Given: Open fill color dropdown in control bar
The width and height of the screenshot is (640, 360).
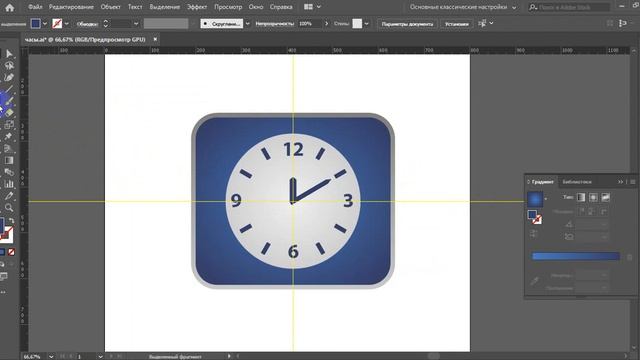Looking at the screenshot, I should tap(45, 24).
